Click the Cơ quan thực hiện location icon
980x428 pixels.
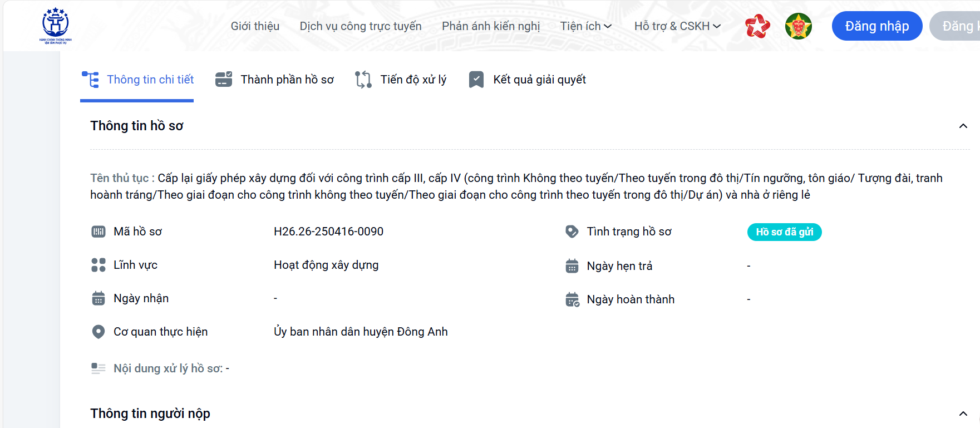pos(99,332)
